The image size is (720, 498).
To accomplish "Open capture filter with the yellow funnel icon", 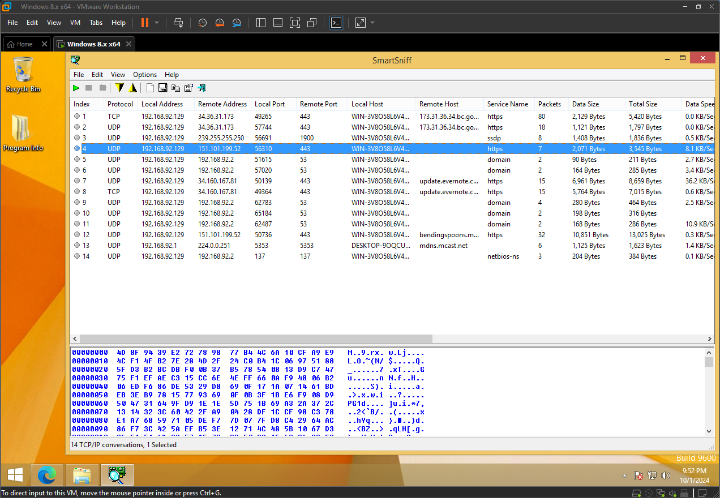I will click(119, 88).
